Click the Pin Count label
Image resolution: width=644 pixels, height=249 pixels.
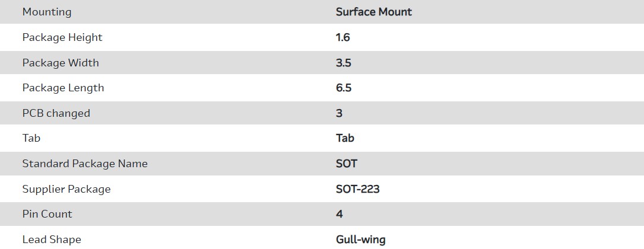(x=47, y=214)
